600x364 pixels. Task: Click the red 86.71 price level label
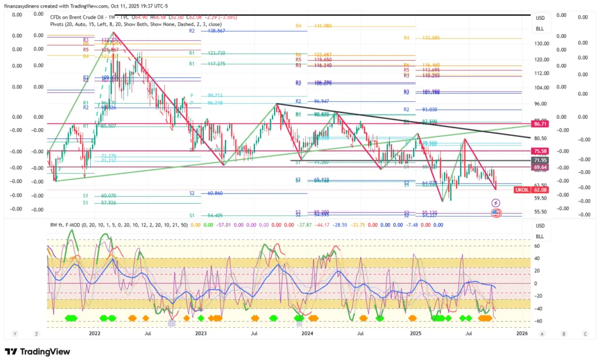(x=540, y=125)
